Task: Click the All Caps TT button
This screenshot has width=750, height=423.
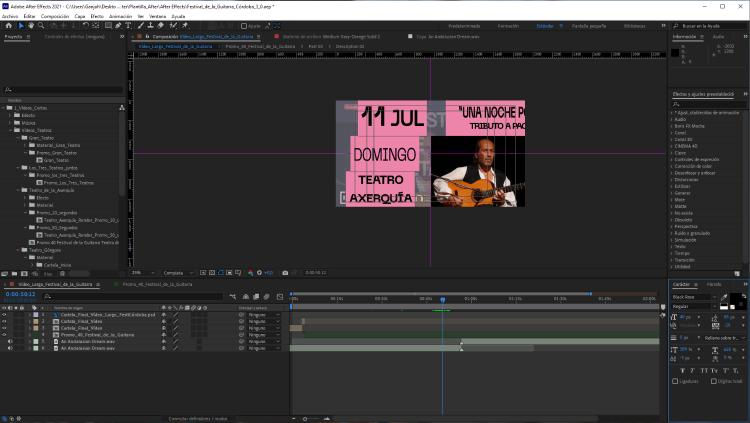Action: [x=704, y=371]
